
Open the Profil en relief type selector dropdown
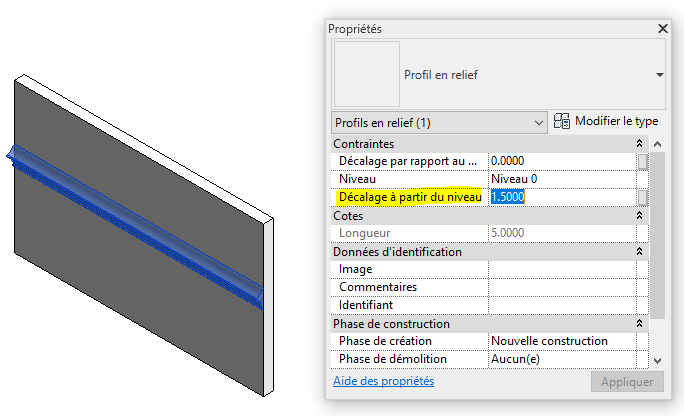658,75
